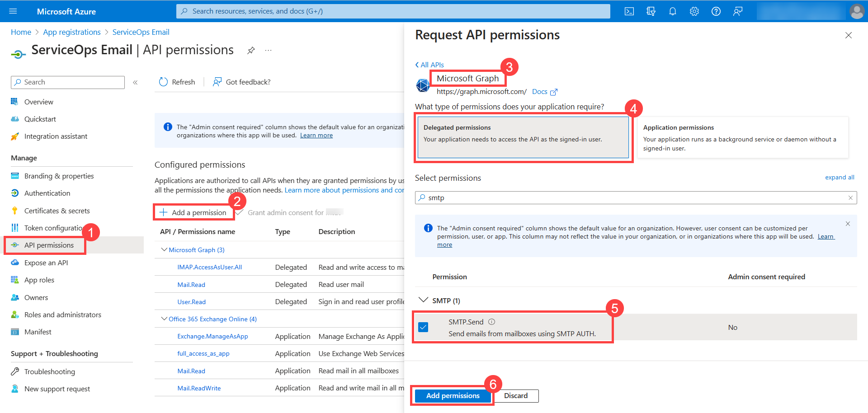Click the SMTP.Send info icon
The height and width of the screenshot is (413, 868).
click(x=492, y=322)
